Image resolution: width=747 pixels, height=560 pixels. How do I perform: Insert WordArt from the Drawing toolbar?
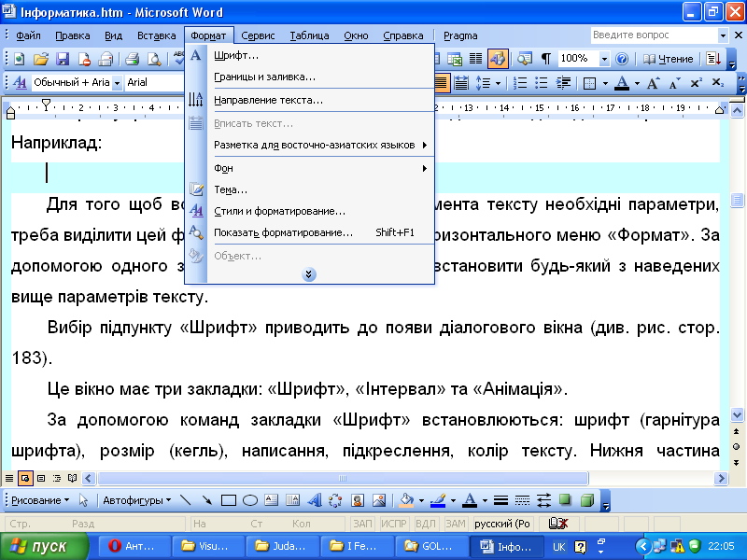[315, 500]
